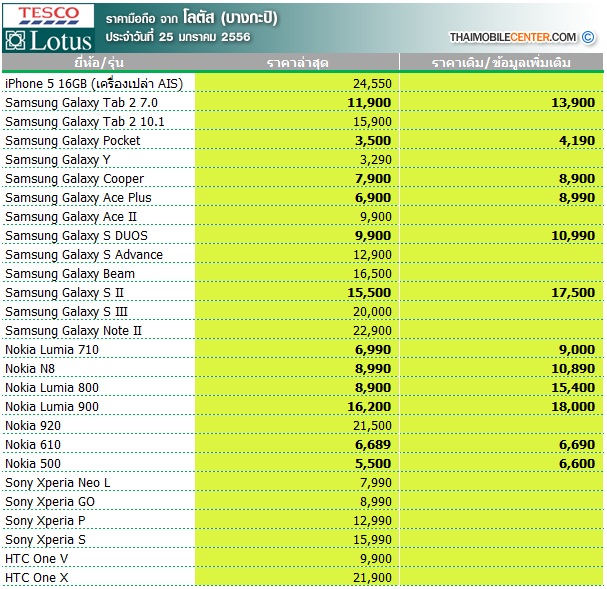This screenshot has height=589, width=607.
Task: Select Nokia 610
Action: [x=33, y=444]
